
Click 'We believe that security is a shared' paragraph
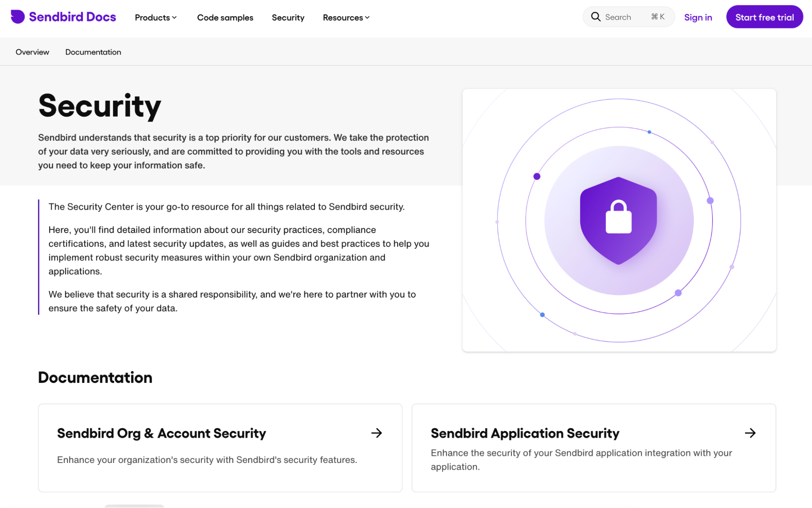pos(232,301)
